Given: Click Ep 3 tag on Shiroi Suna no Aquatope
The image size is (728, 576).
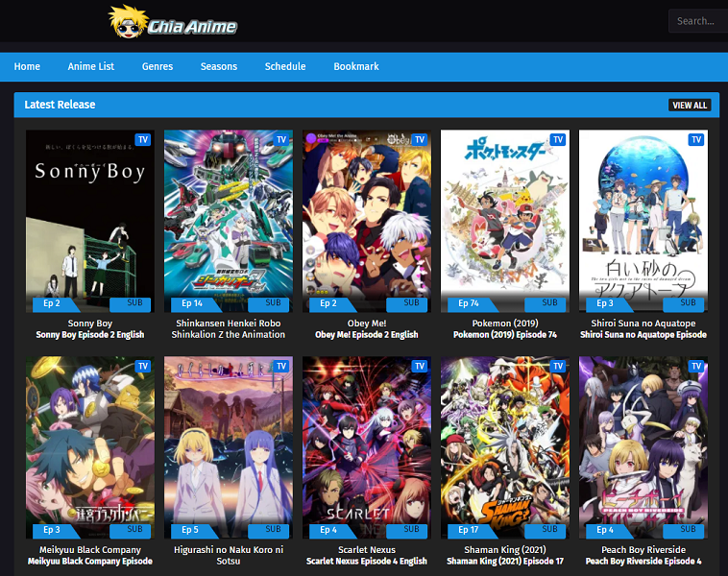Looking at the screenshot, I should 609,304.
